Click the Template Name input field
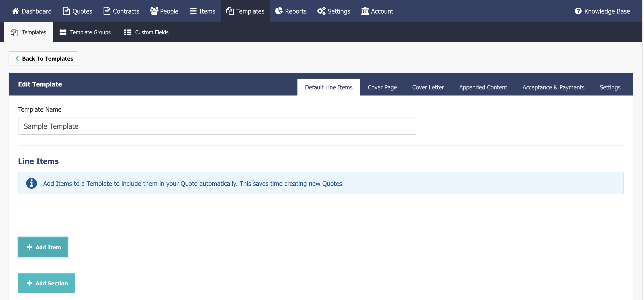This screenshot has width=644, height=300. coord(218,126)
